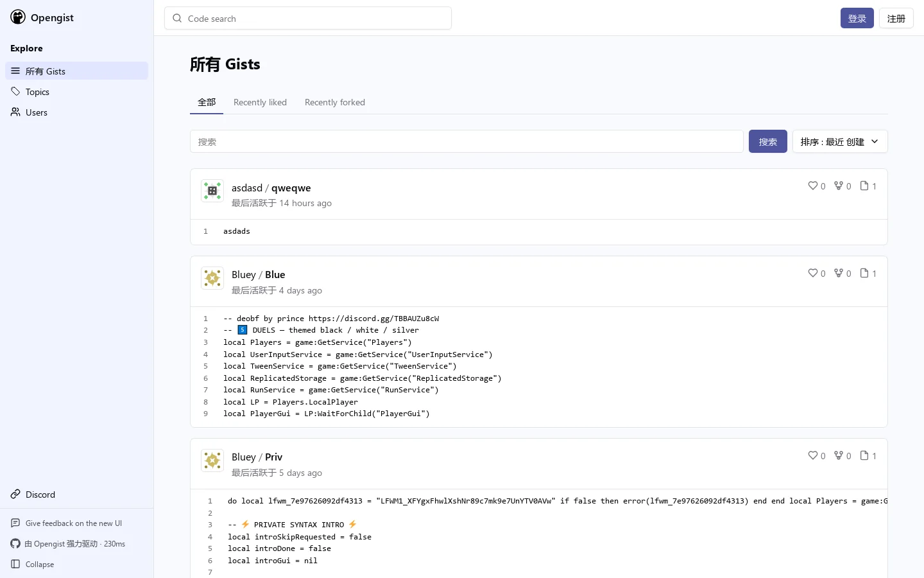
Task: Select the 全部 tab
Action: coord(207,102)
